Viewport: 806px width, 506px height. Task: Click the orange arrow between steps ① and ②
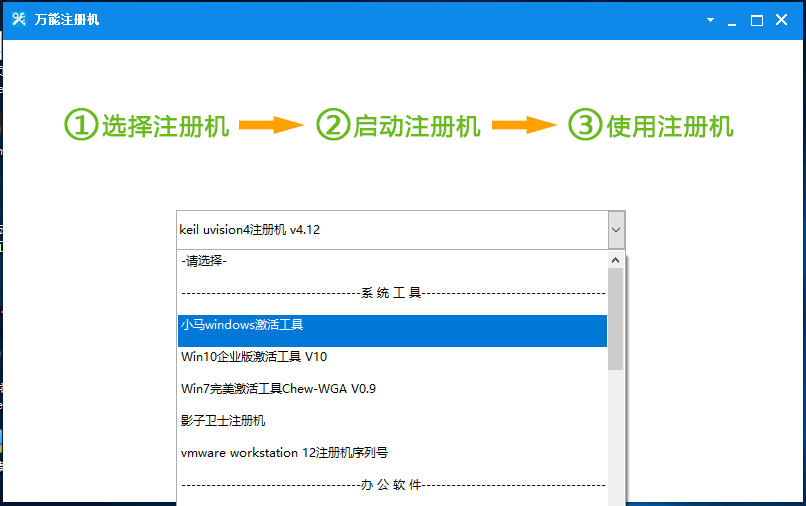coord(273,126)
